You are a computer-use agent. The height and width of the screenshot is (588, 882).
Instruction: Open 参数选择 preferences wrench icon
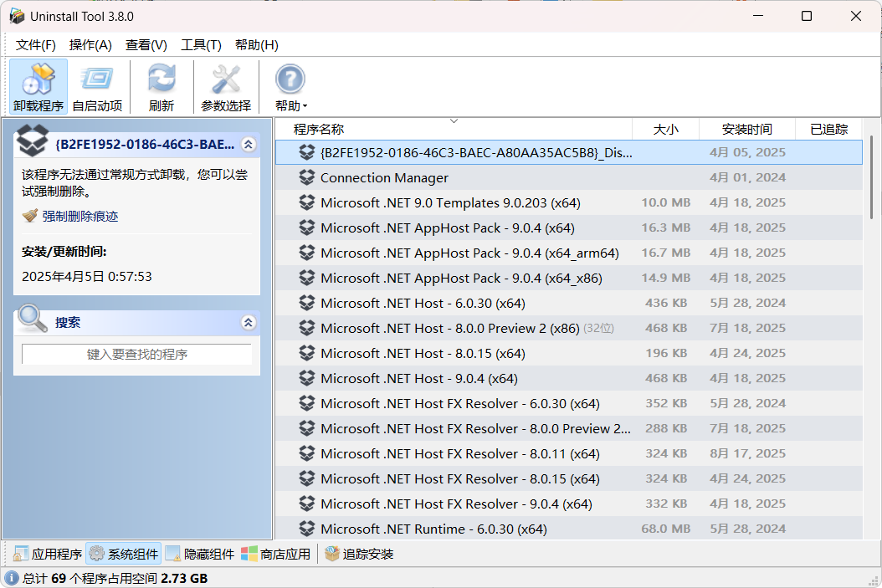[x=226, y=87]
